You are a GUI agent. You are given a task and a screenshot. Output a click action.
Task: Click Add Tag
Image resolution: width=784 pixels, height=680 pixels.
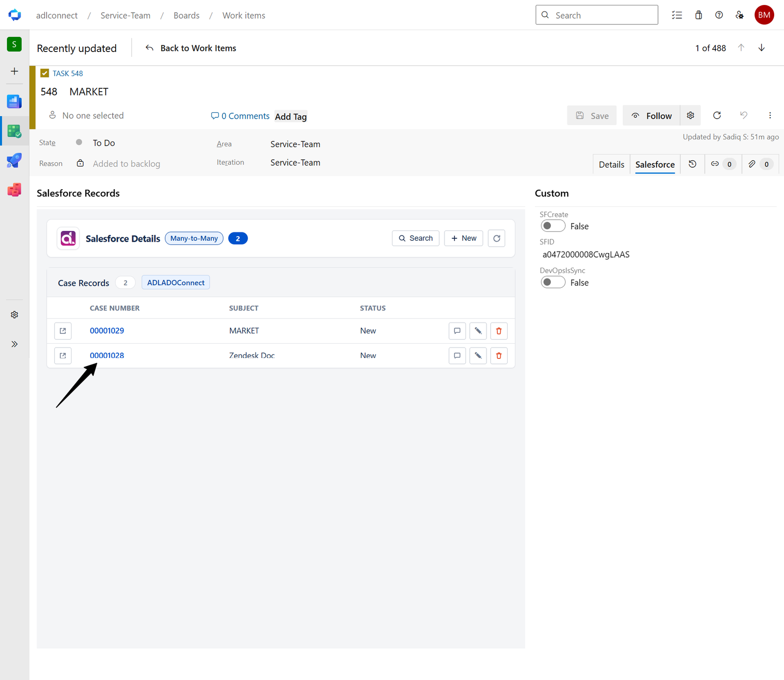(291, 117)
